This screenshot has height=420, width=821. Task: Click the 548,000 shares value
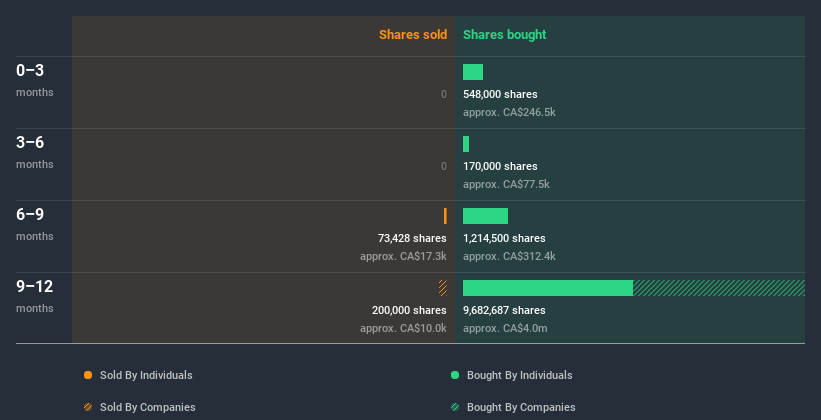click(500, 94)
